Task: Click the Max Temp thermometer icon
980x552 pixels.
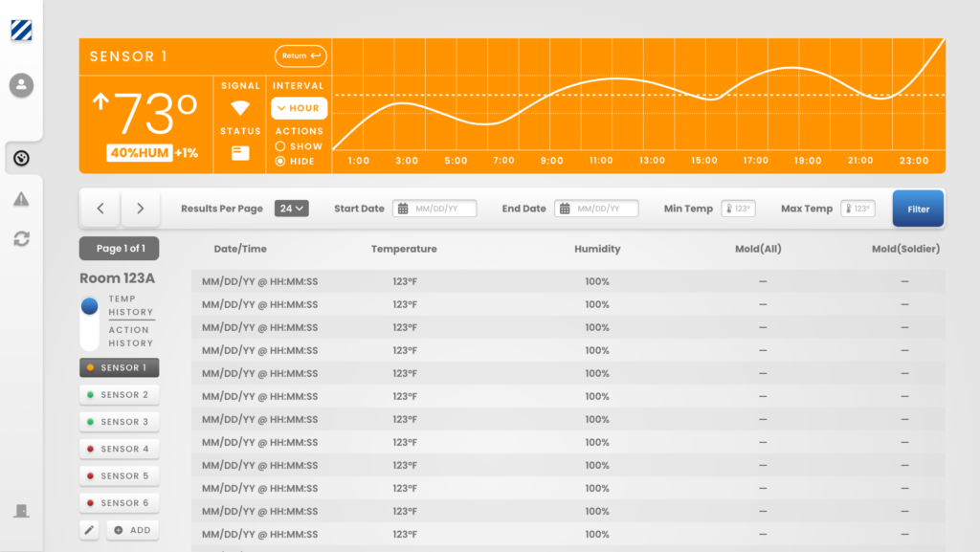Action: point(848,209)
